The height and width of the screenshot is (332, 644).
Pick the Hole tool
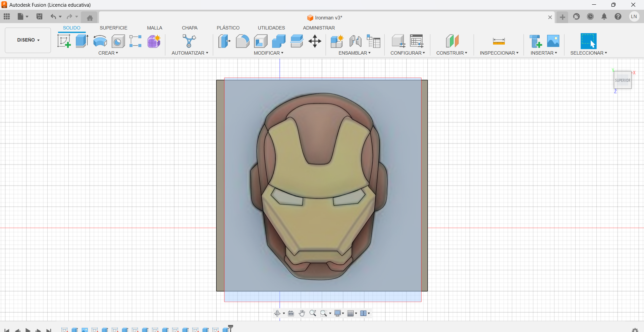pos(118,41)
